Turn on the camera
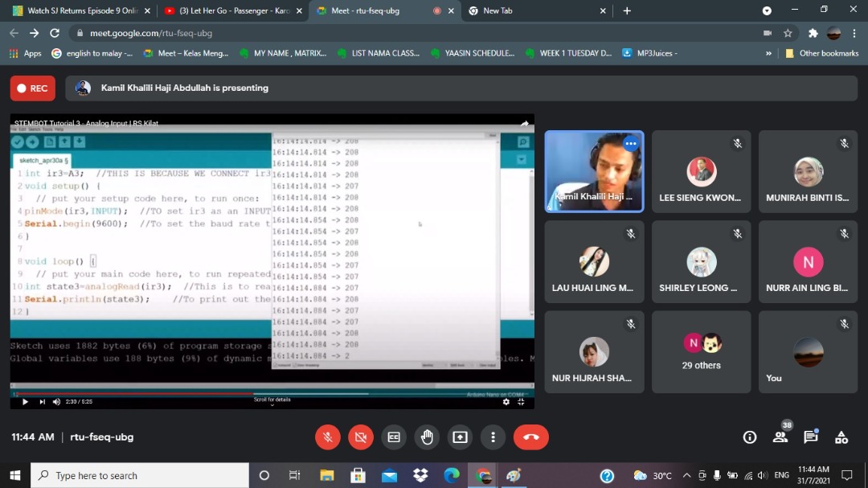Image resolution: width=868 pixels, height=488 pixels. pyautogui.click(x=360, y=437)
